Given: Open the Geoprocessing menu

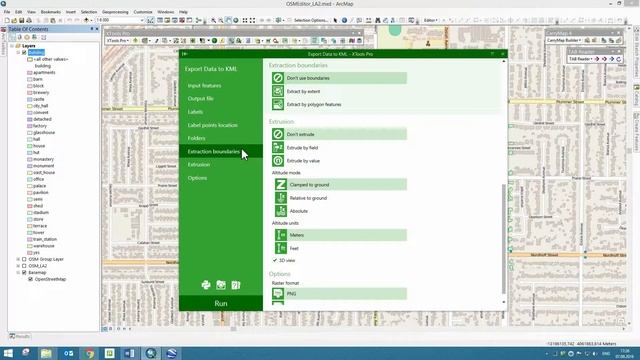Looking at the screenshot, I should point(115,12).
